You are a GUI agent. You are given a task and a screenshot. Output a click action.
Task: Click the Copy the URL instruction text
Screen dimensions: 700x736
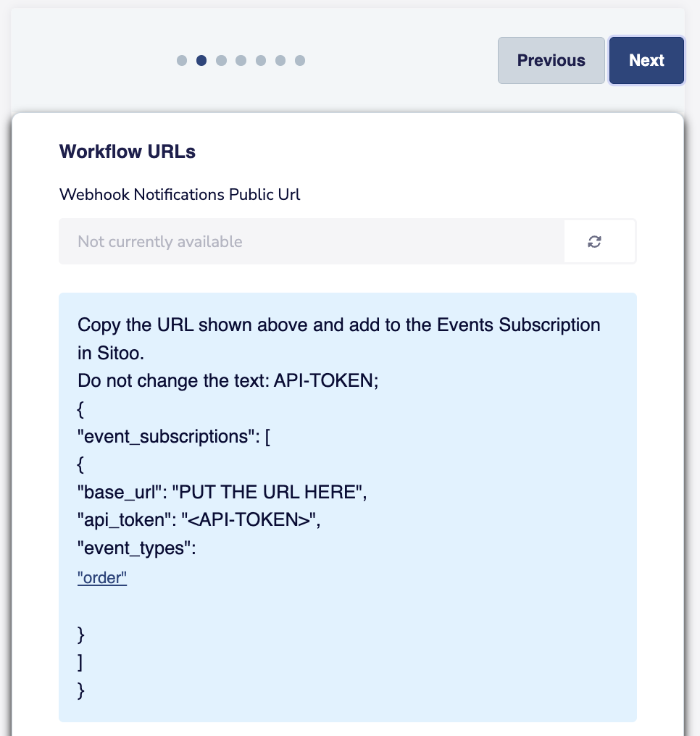(x=339, y=339)
